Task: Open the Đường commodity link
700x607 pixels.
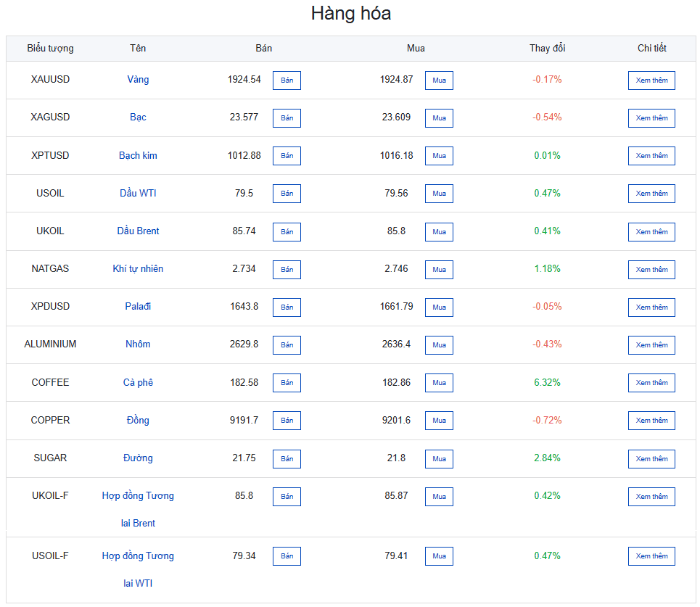Action: pos(138,458)
